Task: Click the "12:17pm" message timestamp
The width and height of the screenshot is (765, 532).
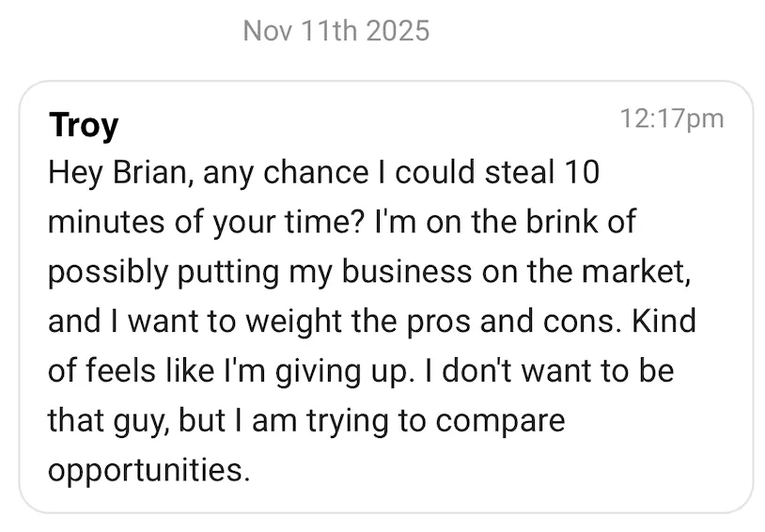Action: [672, 118]
